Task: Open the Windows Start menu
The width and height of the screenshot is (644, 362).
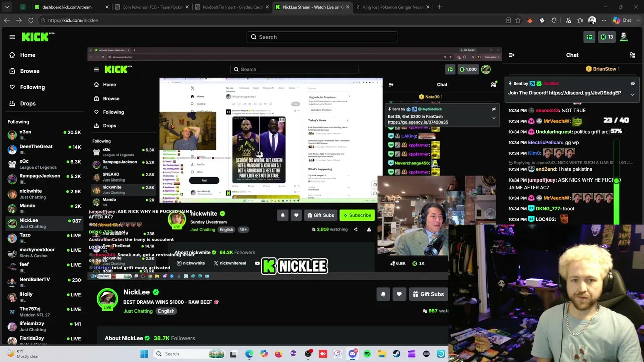Action: (144, 354)
